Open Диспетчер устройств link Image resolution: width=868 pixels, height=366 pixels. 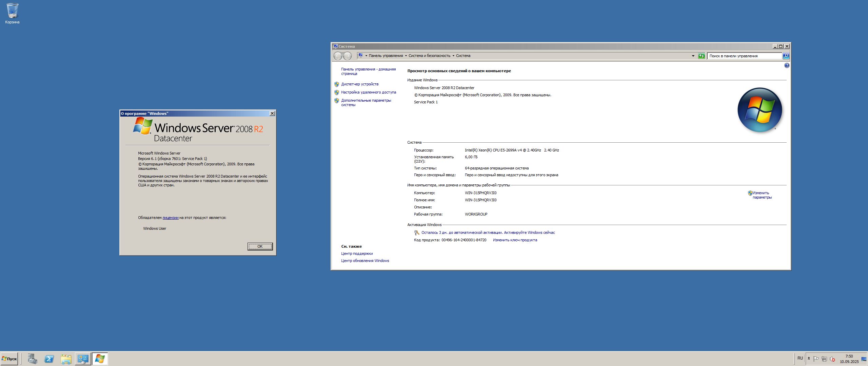pos(360,84)
